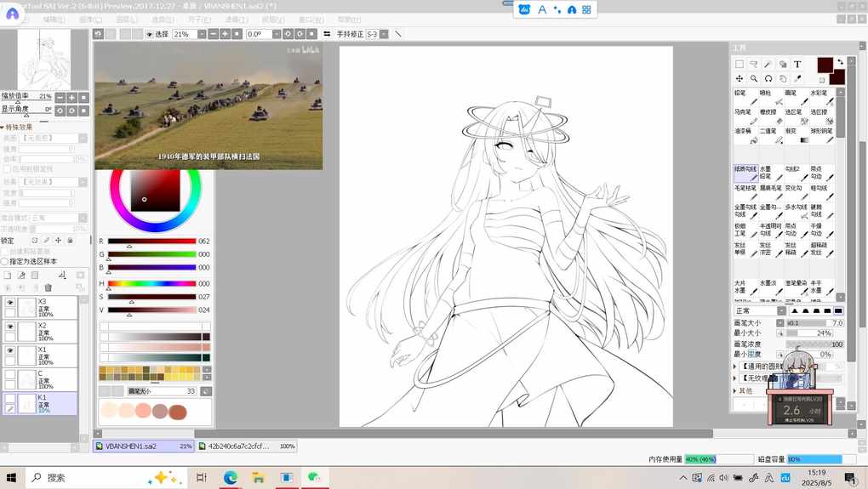Select 指定为选区样本 radio option
The width and height of the screenshot is (868, 489).
pyautogui.click(x=5, y=261)
